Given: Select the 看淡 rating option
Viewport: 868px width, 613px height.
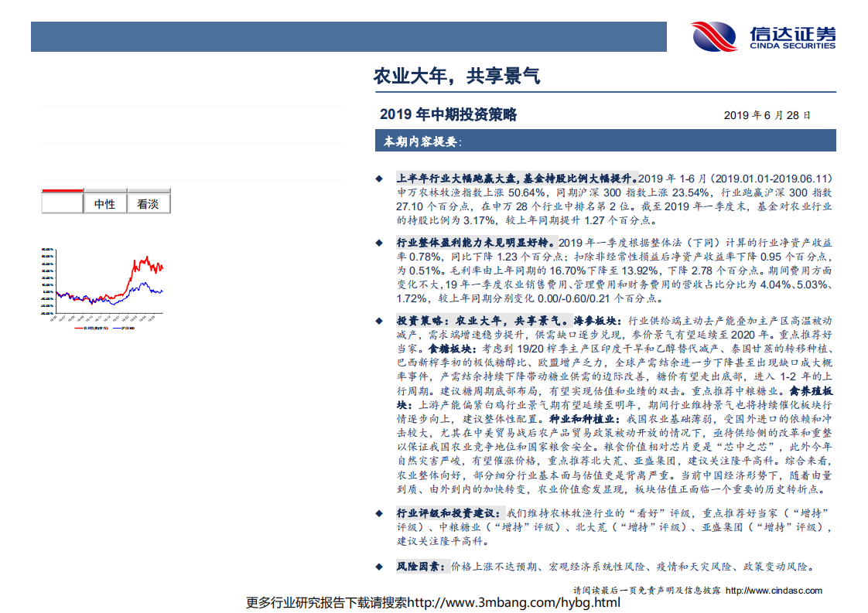Looking at the screenshot, I should tap(149, 203).
